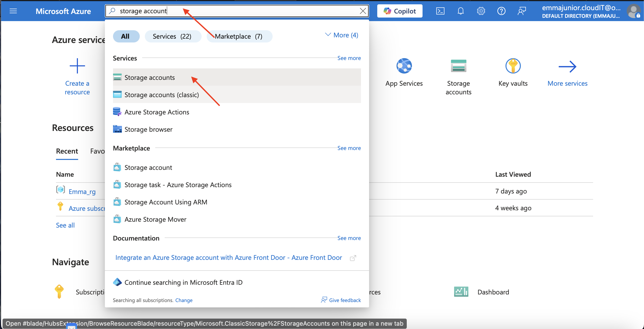Click the Microsoft Azure home title

coord(63,11)
